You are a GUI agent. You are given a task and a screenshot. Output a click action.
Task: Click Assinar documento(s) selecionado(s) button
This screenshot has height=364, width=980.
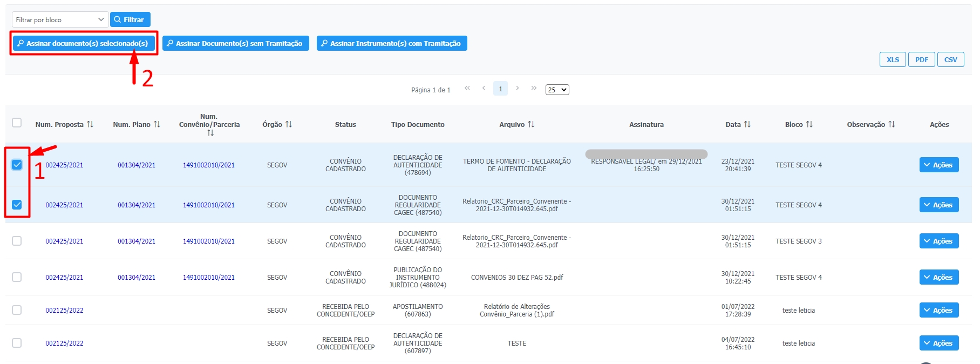click(x=83, y=43)
